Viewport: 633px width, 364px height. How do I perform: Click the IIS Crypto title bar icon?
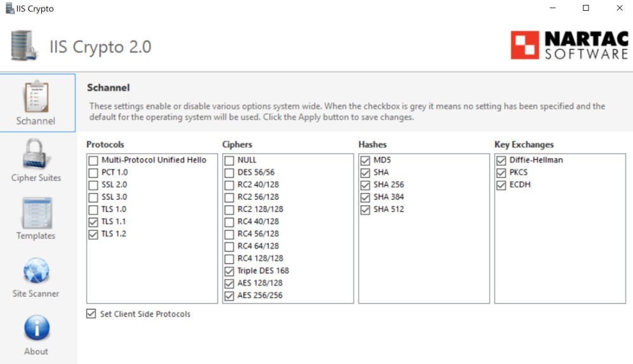10,8
